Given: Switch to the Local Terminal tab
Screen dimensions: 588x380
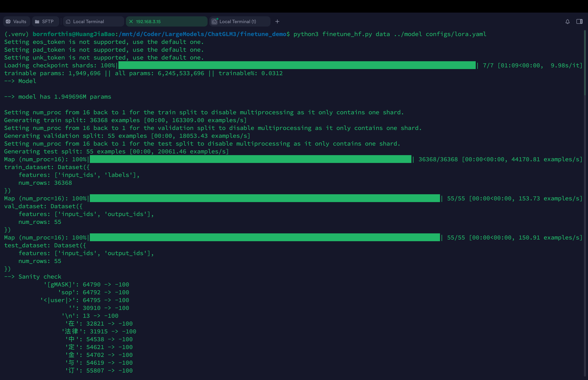Looking at the screenshot, I should (94, 21).
